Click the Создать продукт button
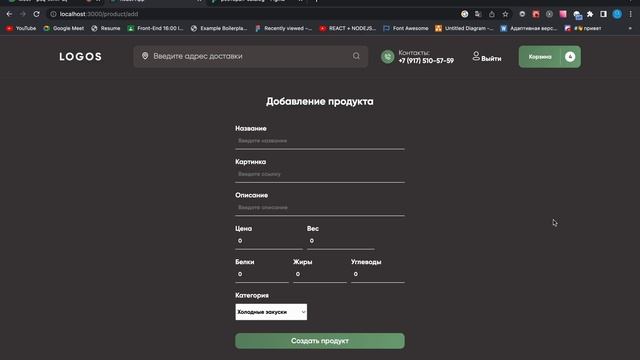This screenshot has height=360, width=640. pos(320,341)
